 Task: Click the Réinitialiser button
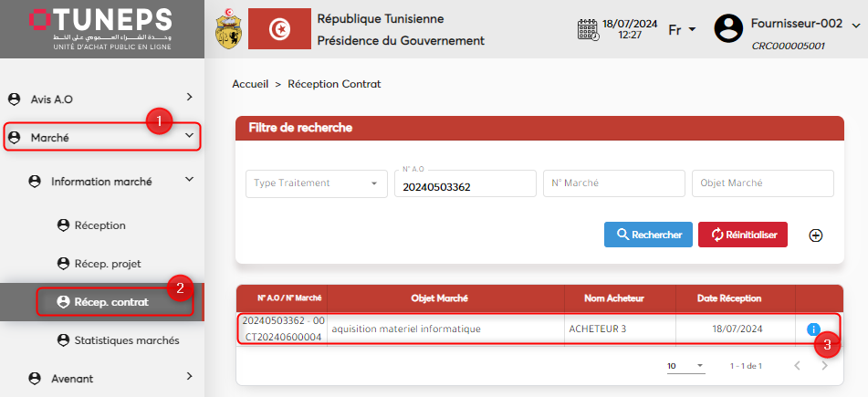pyautogui.click(x=743, y=235)
